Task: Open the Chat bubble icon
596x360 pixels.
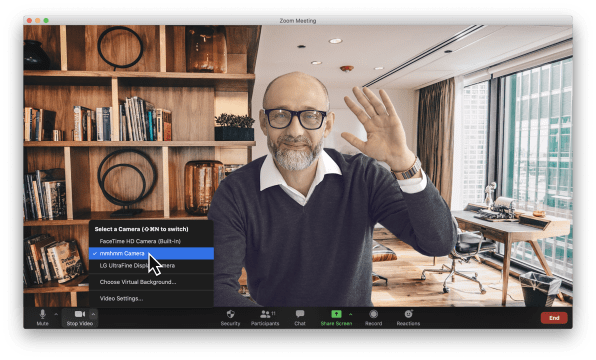Action: [x=300, y=314]
